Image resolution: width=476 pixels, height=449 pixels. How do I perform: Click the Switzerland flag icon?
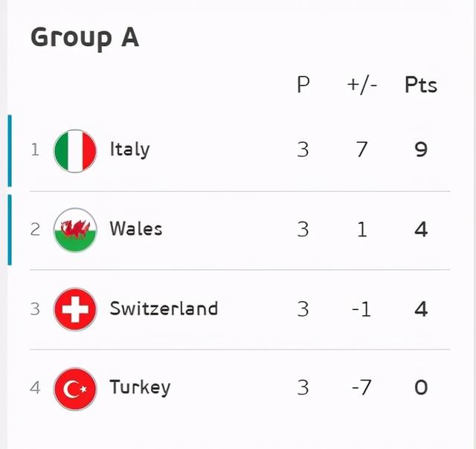click(x=75, y=309)
